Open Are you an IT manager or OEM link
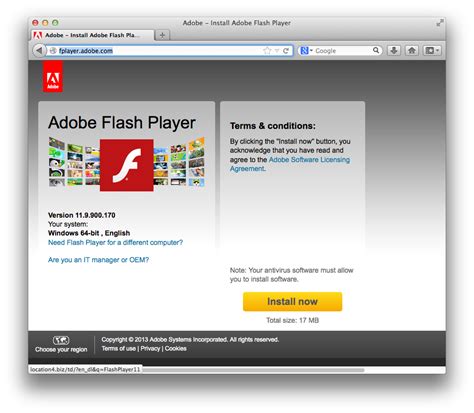Image resolution: width=474 pixels, height=413 pixels. point(98,260)
